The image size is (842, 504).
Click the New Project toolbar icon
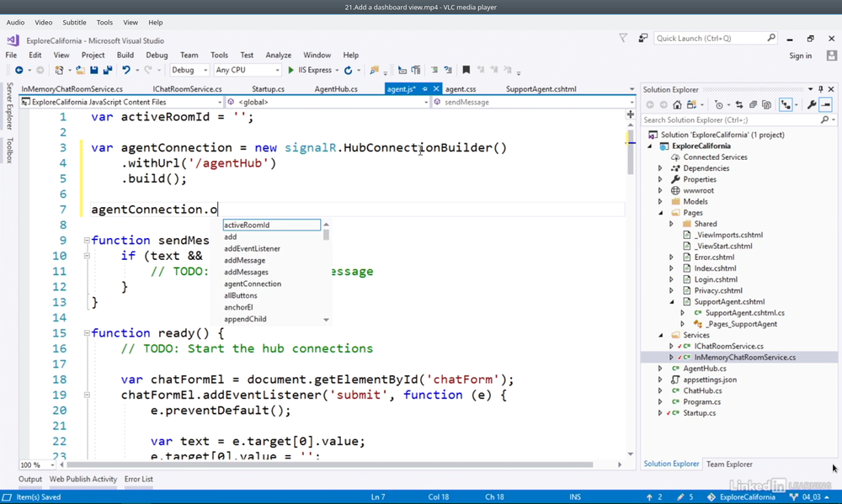coord(59,71)
